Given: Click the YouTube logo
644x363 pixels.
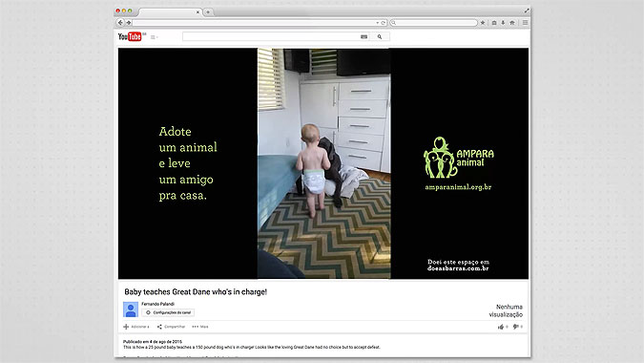Looking at the screenshot, I should click(130, 36).
